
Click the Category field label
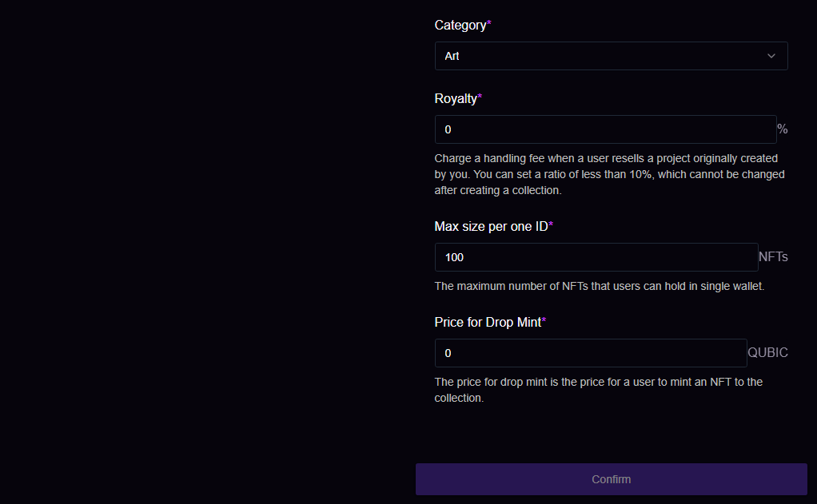pos(460,26)
